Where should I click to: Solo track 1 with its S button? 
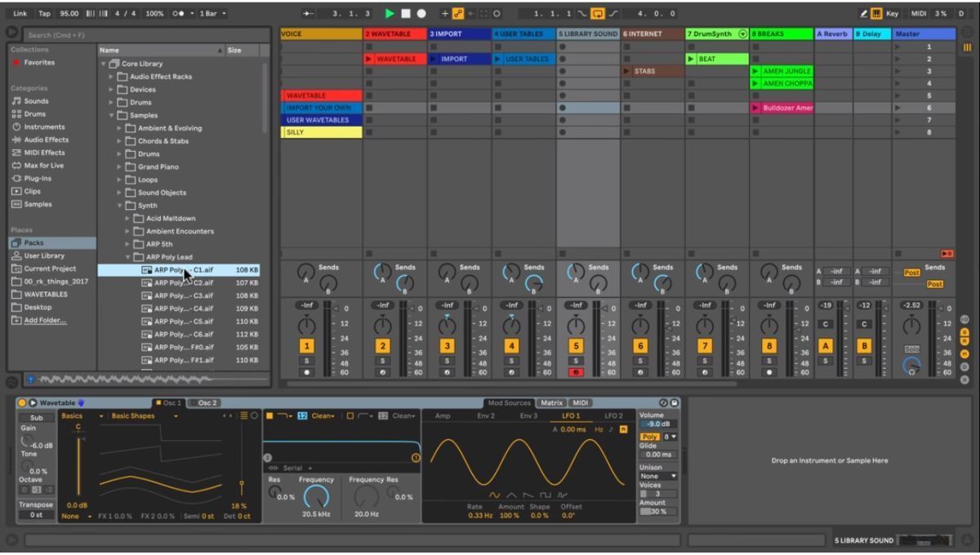[307, 361]
